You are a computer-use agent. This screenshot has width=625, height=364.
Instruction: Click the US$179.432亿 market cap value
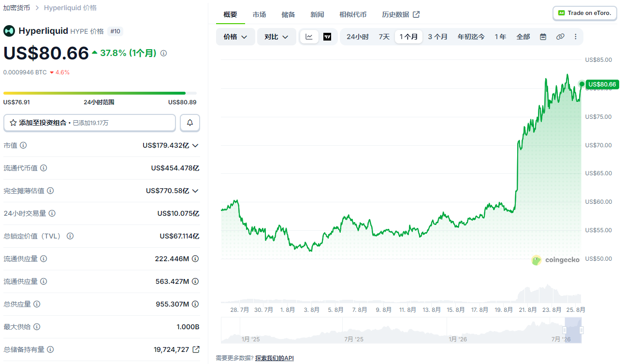(166, 145)
